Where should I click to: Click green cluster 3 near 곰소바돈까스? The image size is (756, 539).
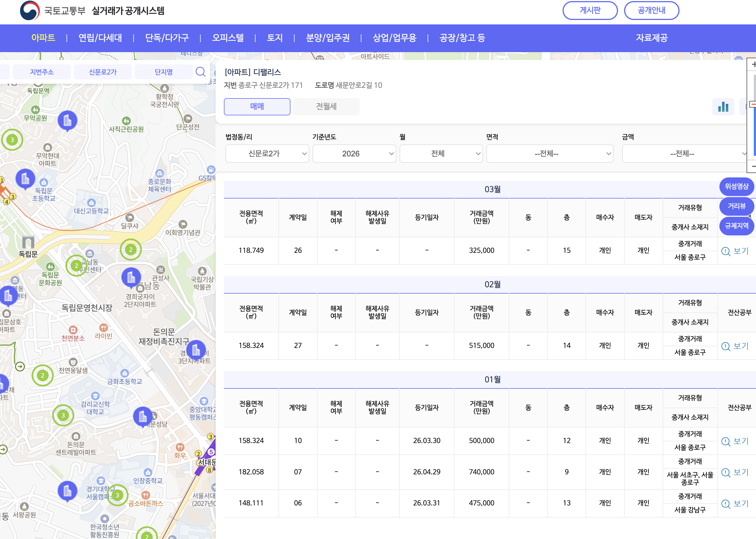[117, 495]
